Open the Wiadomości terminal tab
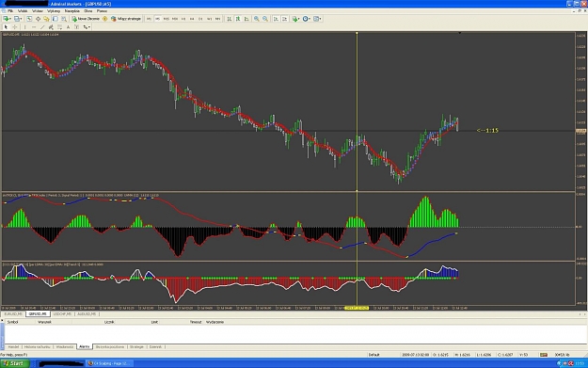 [x=65, y=347]
